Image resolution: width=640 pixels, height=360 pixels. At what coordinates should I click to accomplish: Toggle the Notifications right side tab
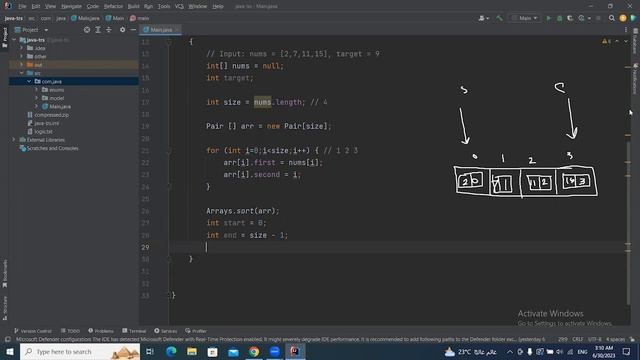tap(636, 79)
